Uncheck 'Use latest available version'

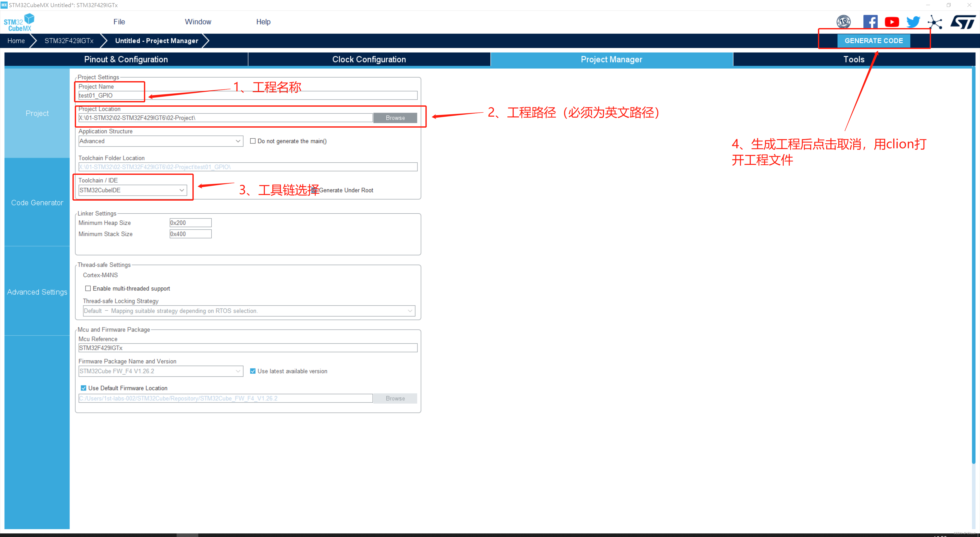tap(253, 371)
